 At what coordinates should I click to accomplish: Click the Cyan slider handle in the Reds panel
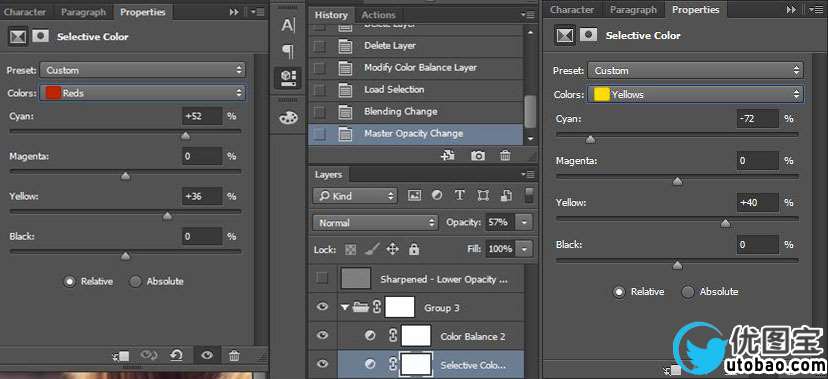click(x=185, y=136)
